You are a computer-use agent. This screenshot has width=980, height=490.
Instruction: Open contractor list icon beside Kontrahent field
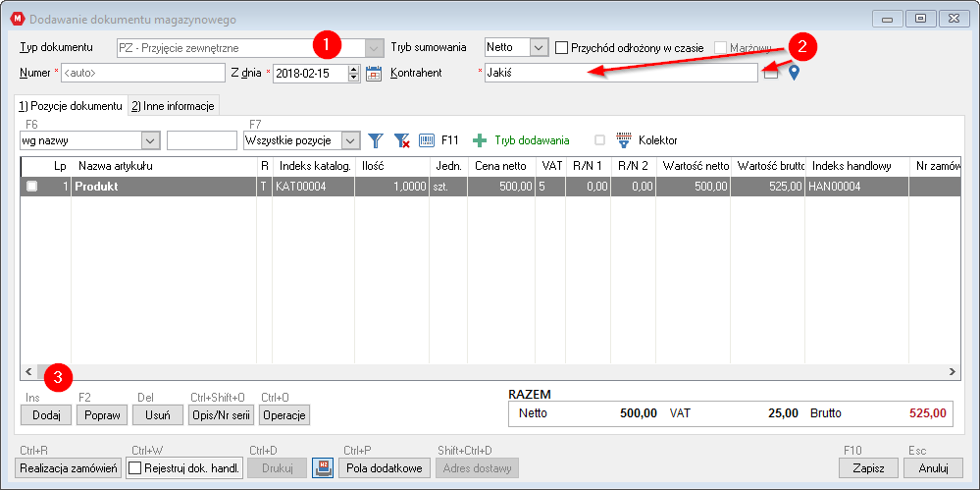[x=771, y=74]
